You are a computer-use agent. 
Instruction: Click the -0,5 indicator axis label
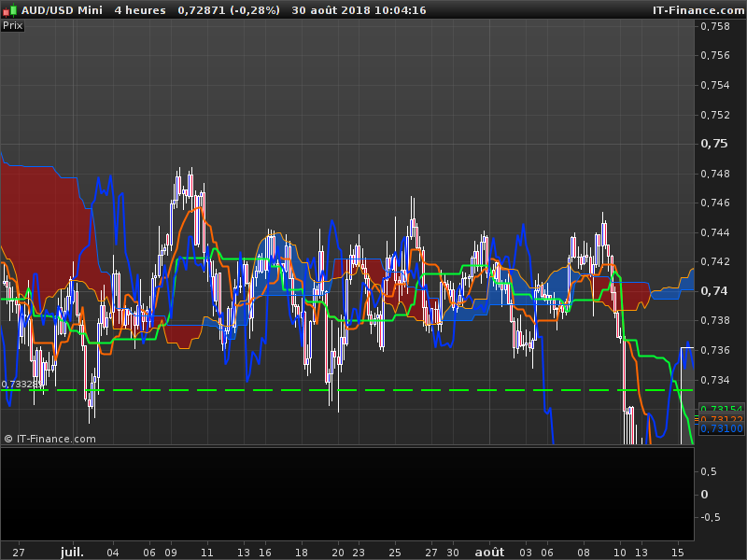711,517
